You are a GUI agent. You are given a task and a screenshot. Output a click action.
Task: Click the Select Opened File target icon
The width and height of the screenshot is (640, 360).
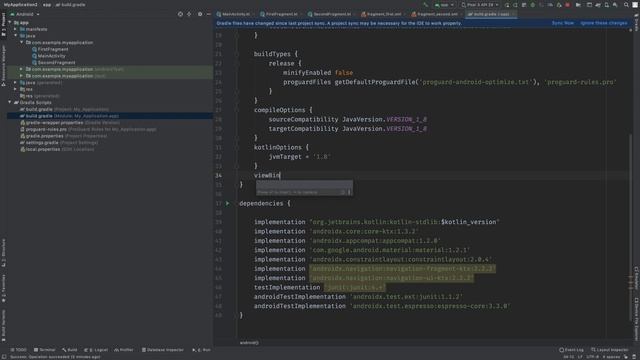tap(180, 14)
